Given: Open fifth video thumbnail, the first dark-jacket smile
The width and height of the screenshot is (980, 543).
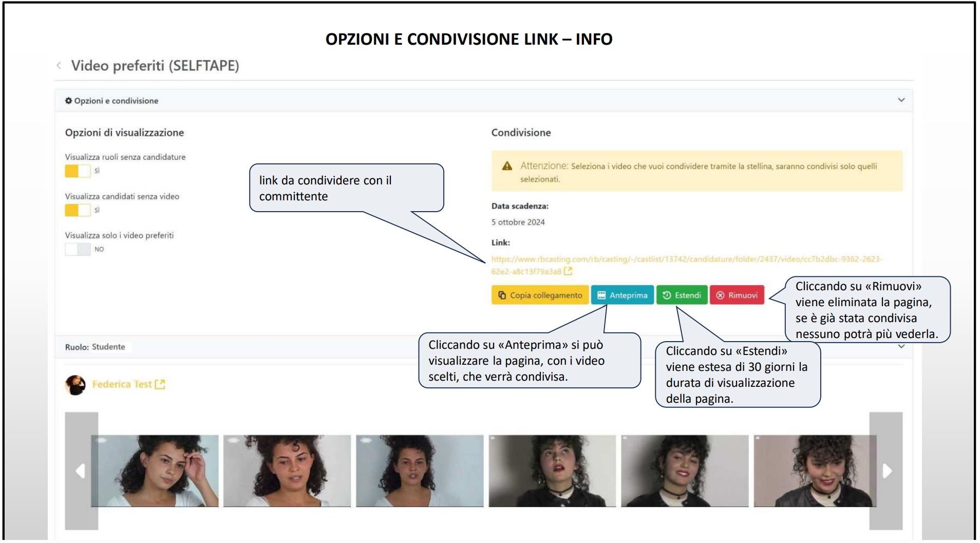Looking at the screenshot, I should tap(685, 471).
